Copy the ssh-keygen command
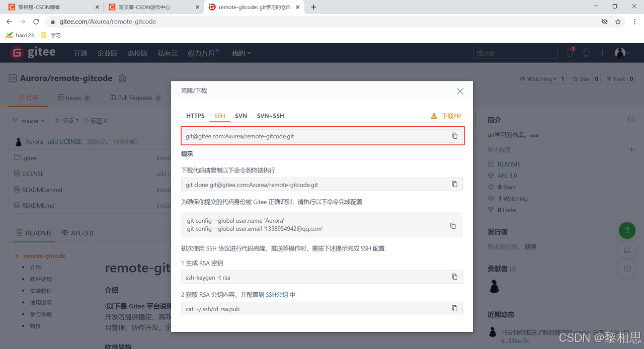The height and width of the screenshot is (349, 644). 454,277
